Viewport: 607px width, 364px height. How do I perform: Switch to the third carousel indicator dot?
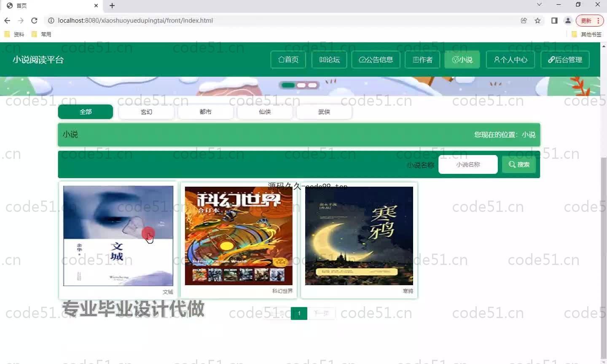[x=312, y=85]
